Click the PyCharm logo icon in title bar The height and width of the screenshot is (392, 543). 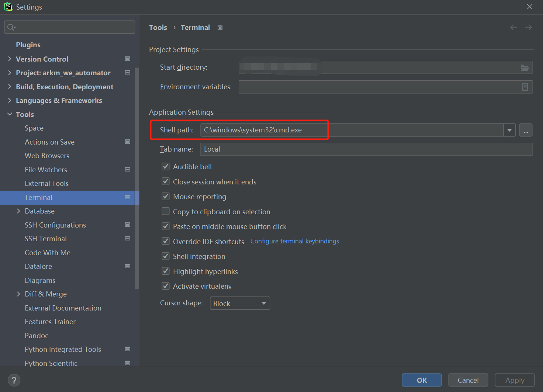8,7
